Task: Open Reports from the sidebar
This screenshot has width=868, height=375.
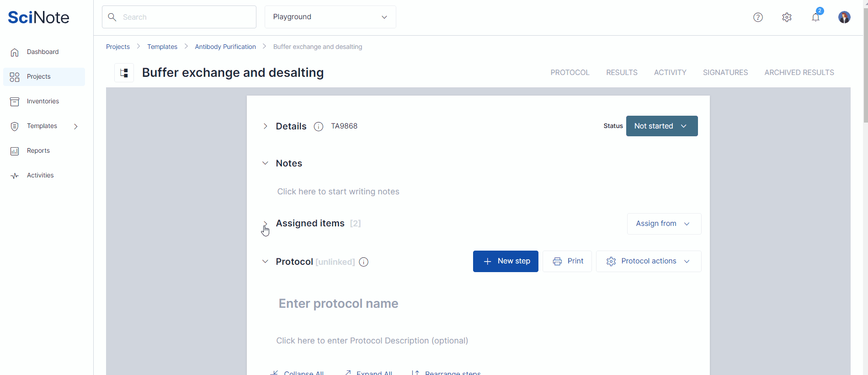Action: tap(38, 151)
